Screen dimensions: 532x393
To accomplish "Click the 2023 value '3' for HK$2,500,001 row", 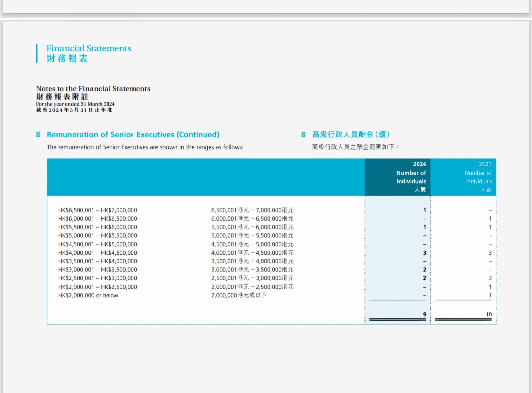I will click(x=490, y=278).
